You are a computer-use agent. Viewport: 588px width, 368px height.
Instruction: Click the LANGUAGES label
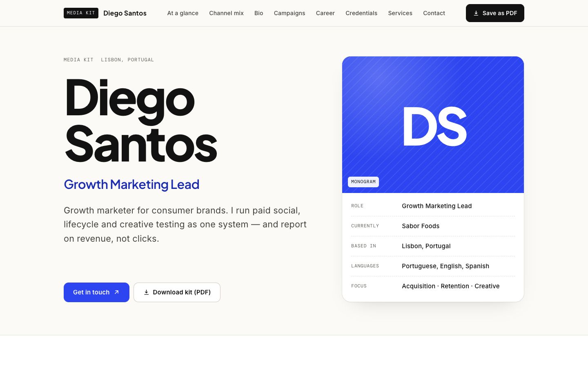pyautogui.click(x=365, y=266)
